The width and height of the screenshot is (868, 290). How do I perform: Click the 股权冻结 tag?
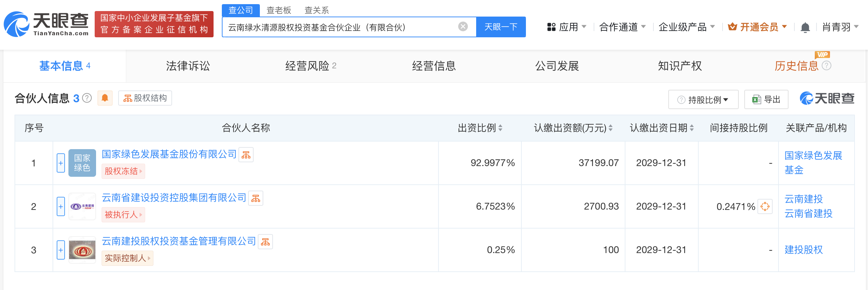123,171
